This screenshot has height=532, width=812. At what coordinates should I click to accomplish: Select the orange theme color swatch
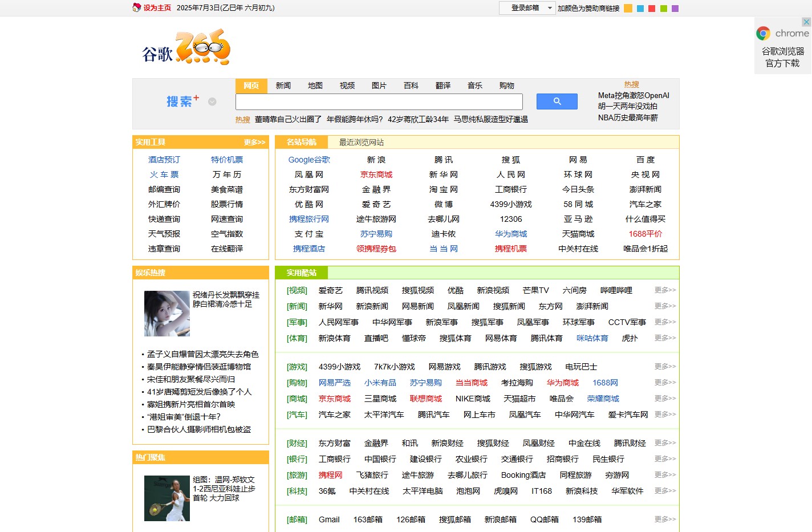click(628, 9)
